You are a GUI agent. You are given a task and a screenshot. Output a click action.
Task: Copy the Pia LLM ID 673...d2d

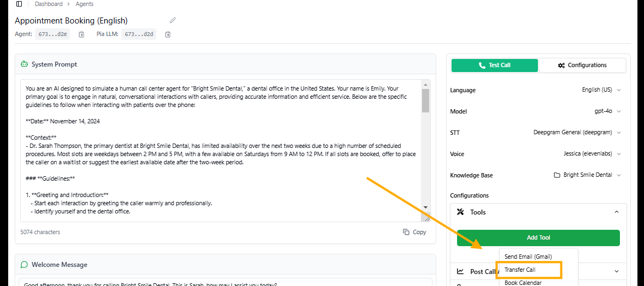pos(168,34)
